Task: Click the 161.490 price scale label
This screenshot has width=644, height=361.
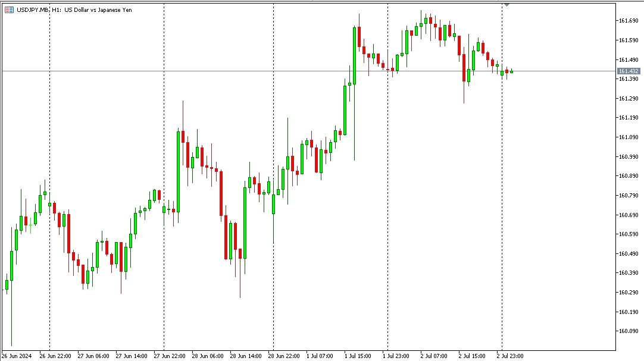Action: coord(629,60)
